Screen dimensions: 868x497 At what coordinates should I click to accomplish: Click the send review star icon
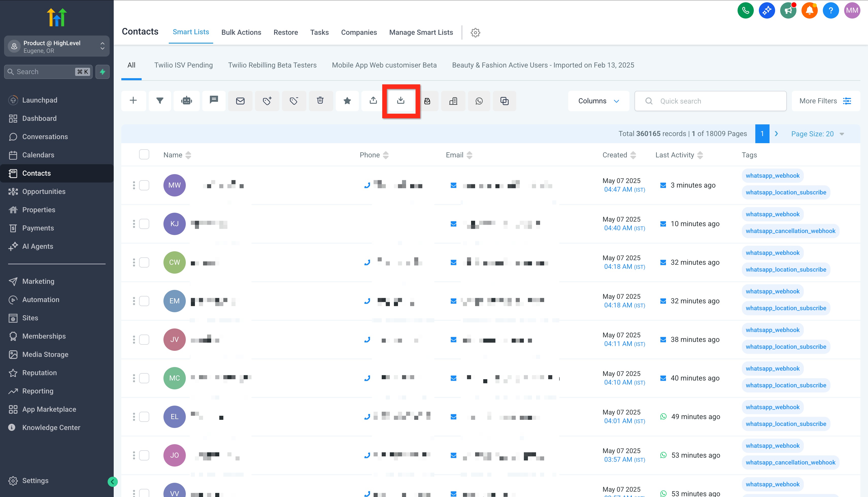coord(347,101)
